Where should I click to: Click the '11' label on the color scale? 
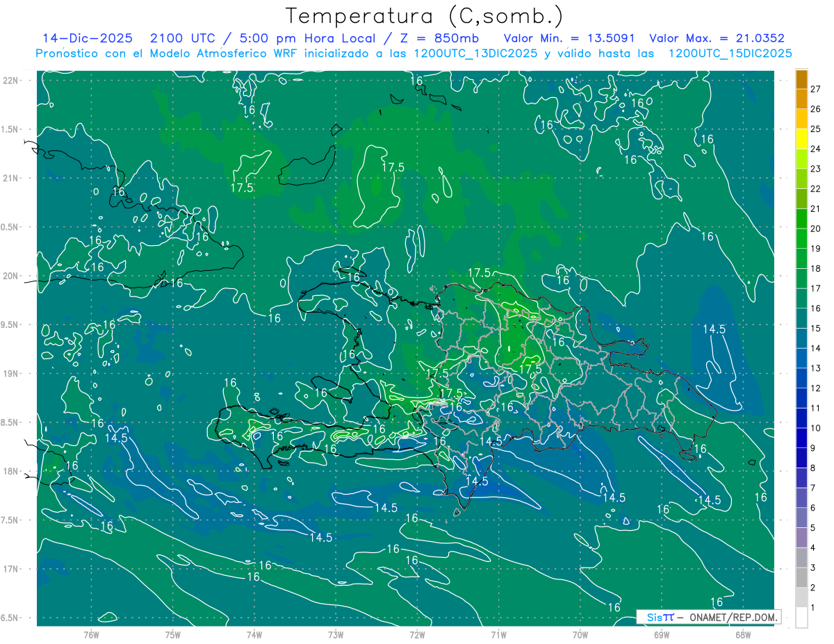coord(816,408)
